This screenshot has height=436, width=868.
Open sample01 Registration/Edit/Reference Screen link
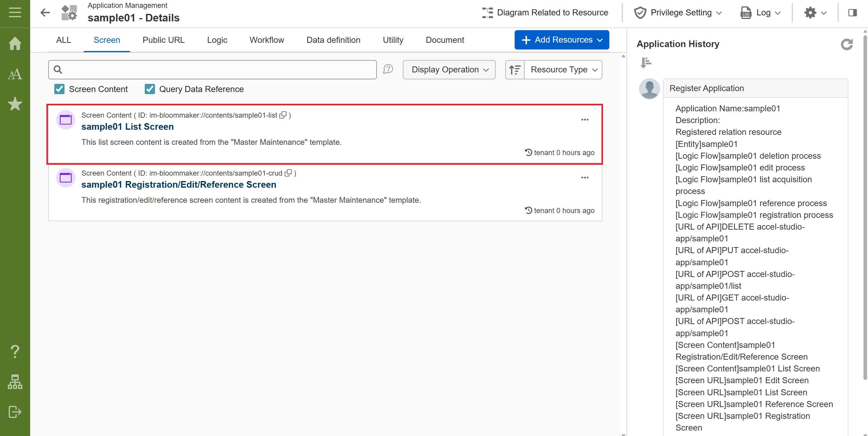pos(178,184)
